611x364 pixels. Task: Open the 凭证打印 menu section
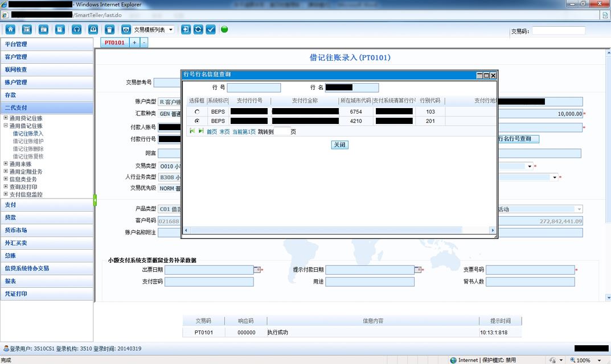[47, 293]
